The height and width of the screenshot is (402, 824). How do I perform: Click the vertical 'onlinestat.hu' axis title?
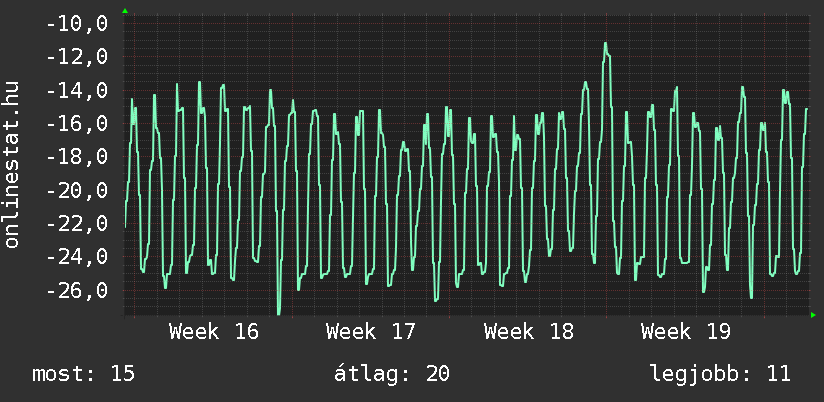[11, 164]
